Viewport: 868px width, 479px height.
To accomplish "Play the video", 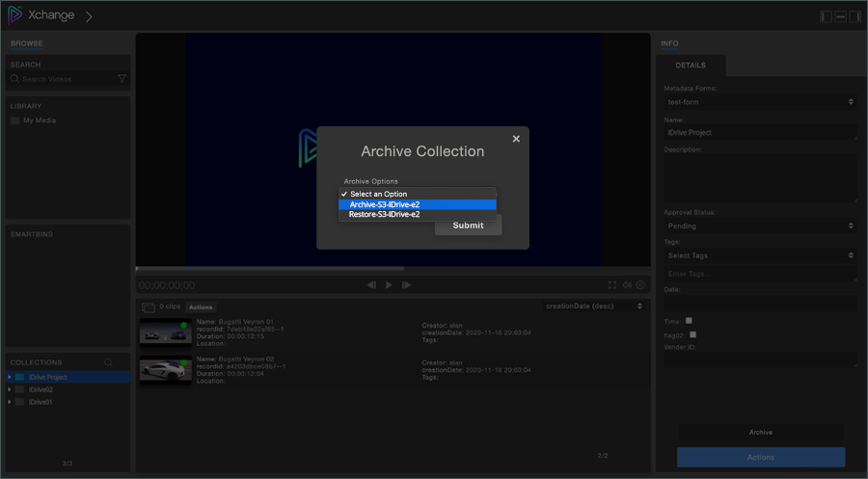I will [389, 285].
